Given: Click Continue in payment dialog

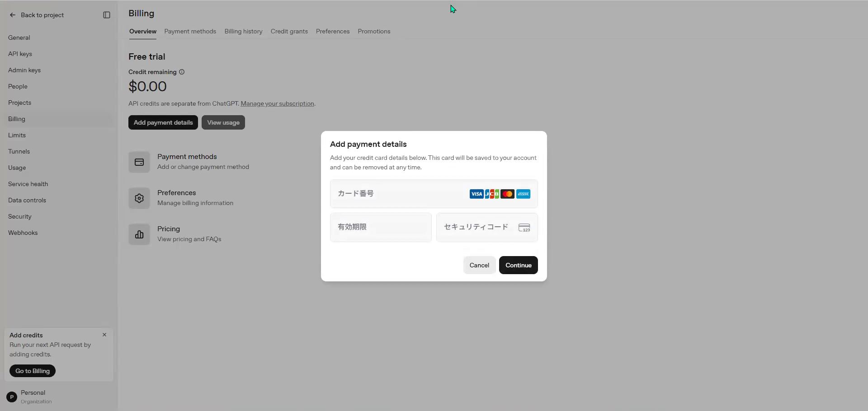Looking at the screenshot, I should (x=519, y=265).
